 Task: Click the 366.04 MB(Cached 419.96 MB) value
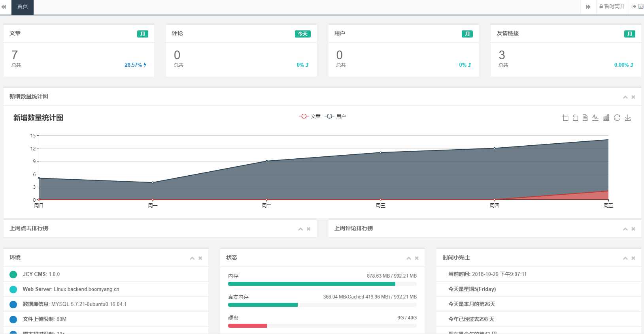370,297
